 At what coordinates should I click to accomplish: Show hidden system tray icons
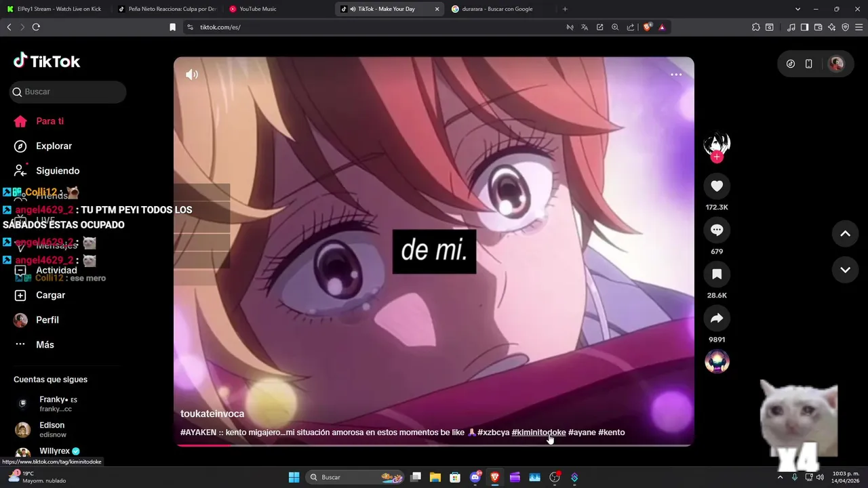[780, 477]
